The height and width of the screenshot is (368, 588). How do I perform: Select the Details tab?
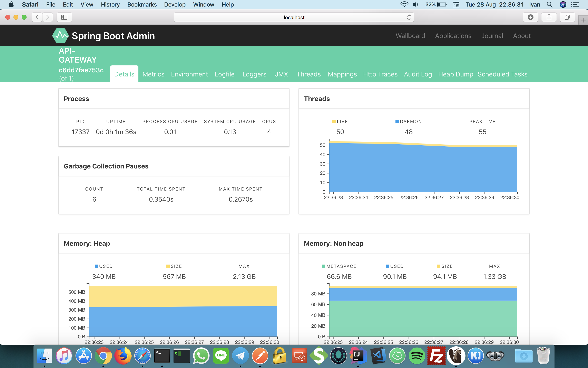[124, 74]
